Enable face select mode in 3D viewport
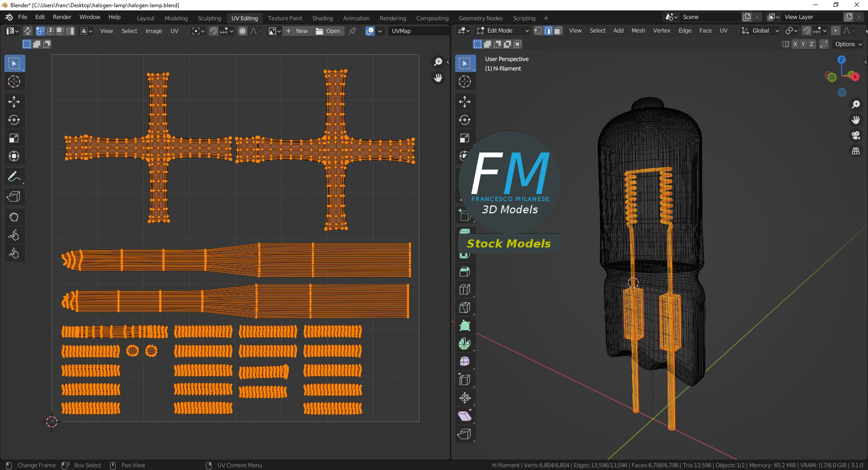 558,31
